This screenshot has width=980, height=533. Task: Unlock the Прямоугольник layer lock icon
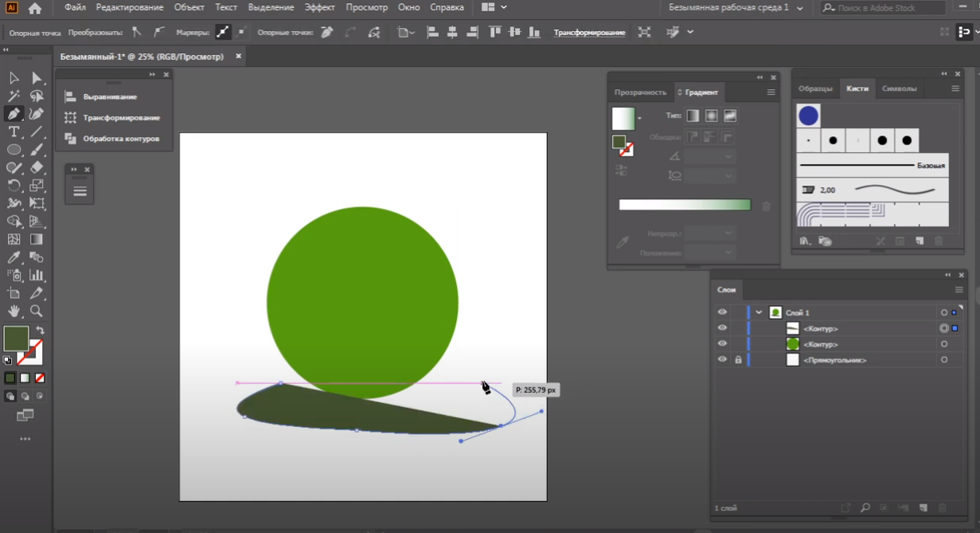point(738,360)
